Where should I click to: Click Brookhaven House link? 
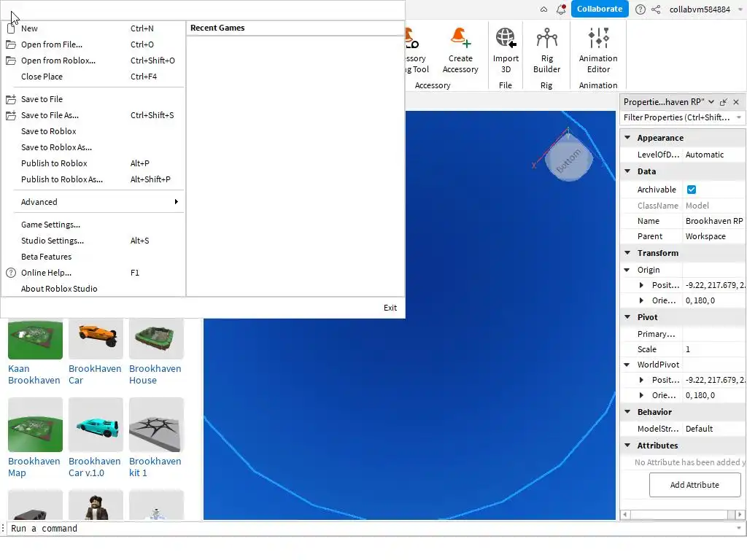tap(155, 374)
